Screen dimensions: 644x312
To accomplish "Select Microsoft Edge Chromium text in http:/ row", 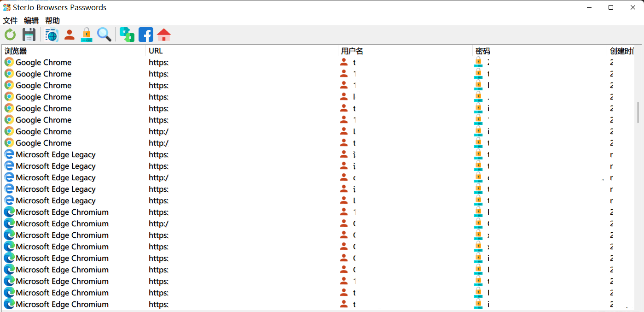I will (62, 224).
